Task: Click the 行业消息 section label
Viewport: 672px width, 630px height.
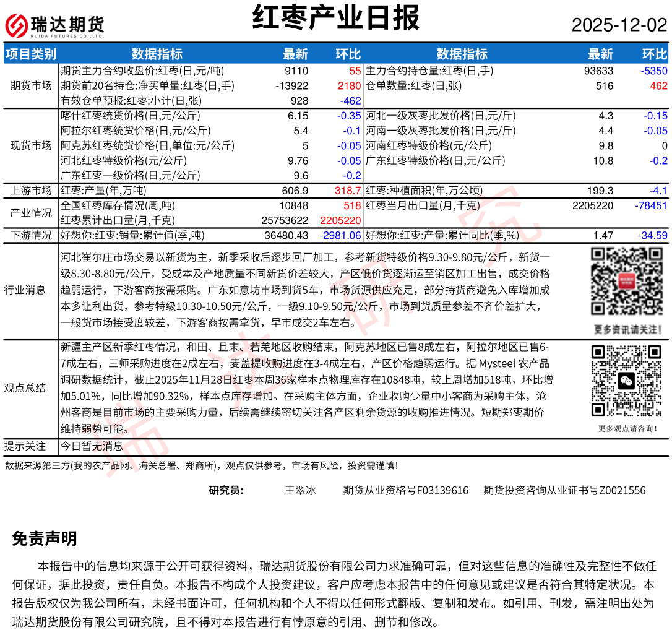Action: click(x=25, y=290)
